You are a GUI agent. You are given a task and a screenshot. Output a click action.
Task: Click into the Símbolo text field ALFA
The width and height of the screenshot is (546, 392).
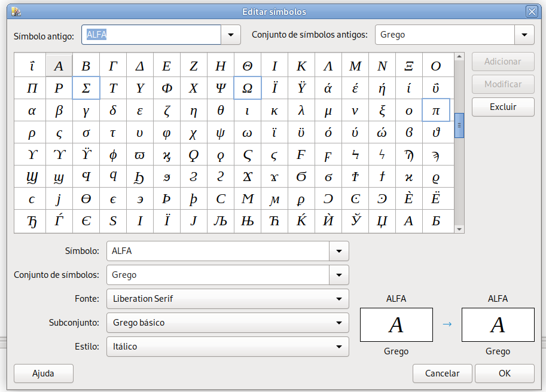pyautogui.click(x=218, y=251)
